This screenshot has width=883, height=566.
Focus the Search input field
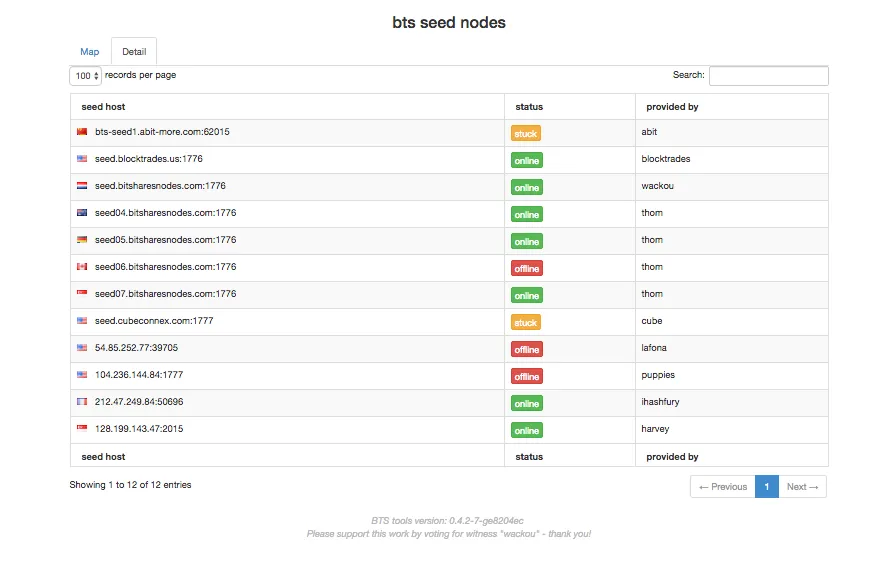pos(769,75)
